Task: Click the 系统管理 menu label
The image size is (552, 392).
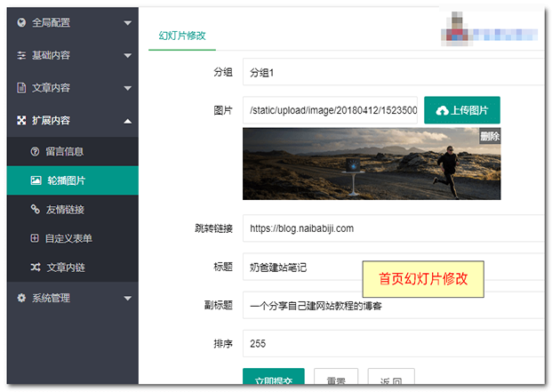Action: click(51, 298)
